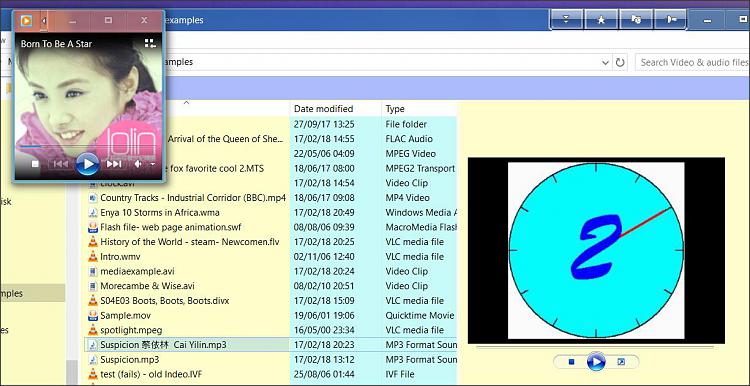Click the clock video preview image
750x386 pixels.
click(x=596, y=250)
